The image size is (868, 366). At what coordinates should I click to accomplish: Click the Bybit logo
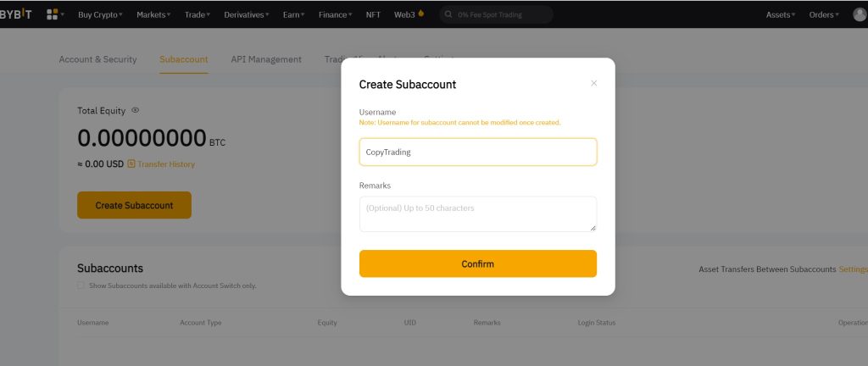coord(15,14)
